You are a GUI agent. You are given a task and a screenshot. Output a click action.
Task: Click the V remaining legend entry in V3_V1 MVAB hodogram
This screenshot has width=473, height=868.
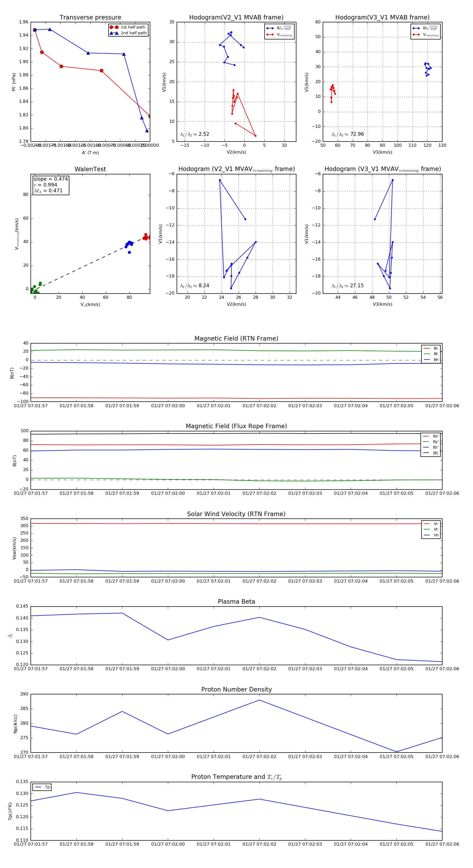coord(425,35)
